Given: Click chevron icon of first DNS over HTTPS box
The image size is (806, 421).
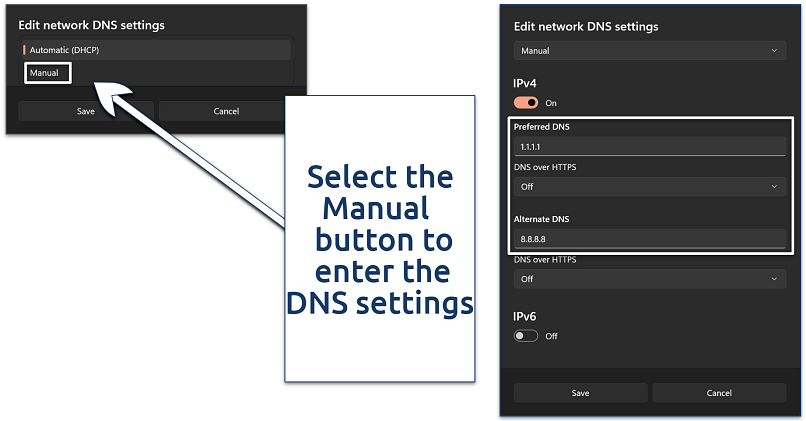Looking at the screenshot, I should tap(773, 186).
